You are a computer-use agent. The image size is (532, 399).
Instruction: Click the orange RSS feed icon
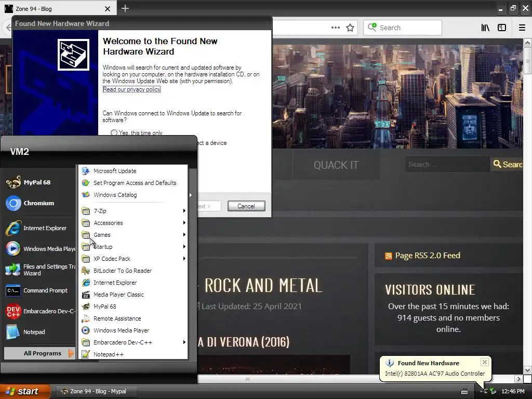point(389,256)
